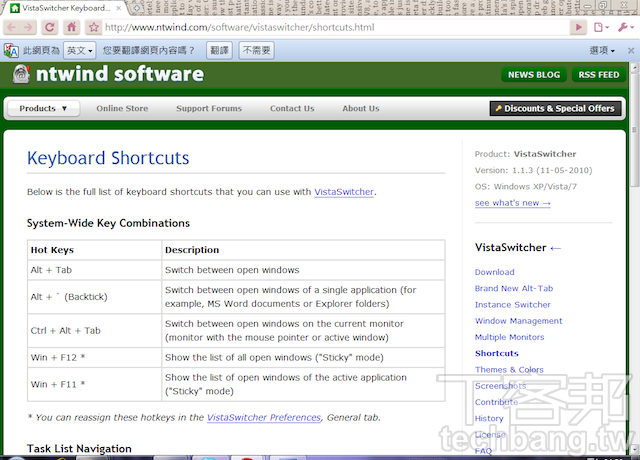Open the Online Store menu item

[x=122, y=109]
